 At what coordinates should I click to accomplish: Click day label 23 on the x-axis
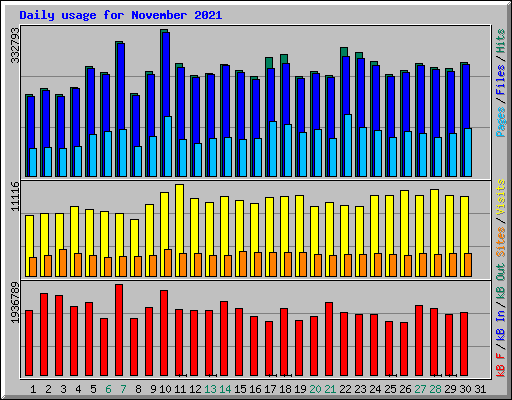click(360, 389)
